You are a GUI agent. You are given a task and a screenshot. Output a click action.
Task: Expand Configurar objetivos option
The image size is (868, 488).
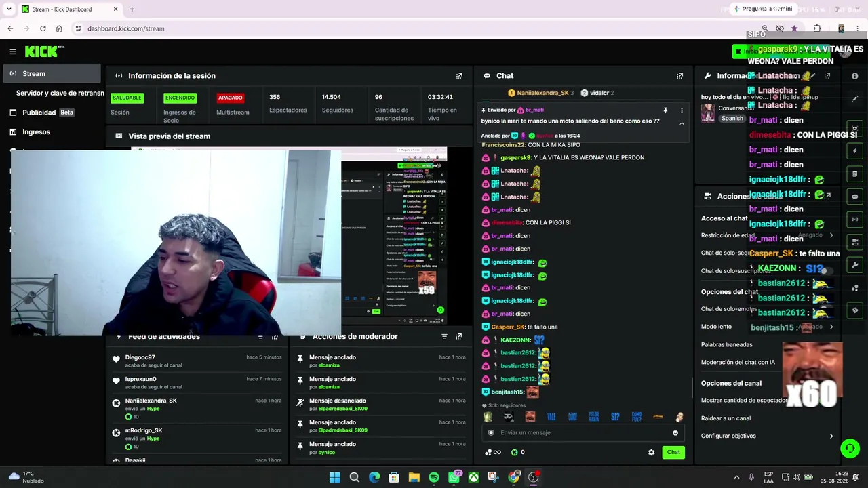tap(831, 436)
